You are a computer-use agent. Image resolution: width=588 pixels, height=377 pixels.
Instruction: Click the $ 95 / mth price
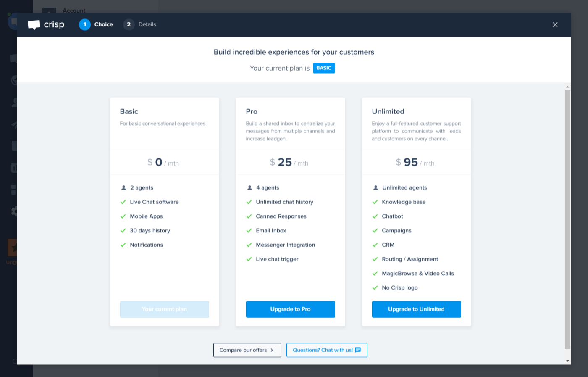click(415, 163)
